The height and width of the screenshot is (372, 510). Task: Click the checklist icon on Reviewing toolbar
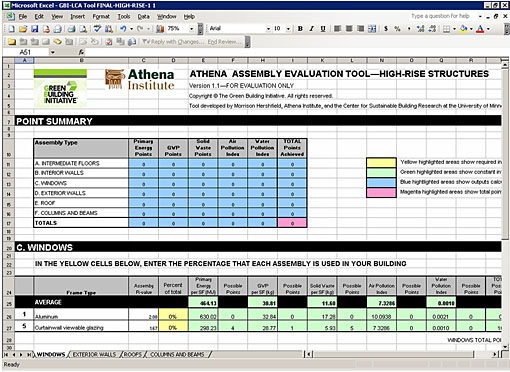109,42
